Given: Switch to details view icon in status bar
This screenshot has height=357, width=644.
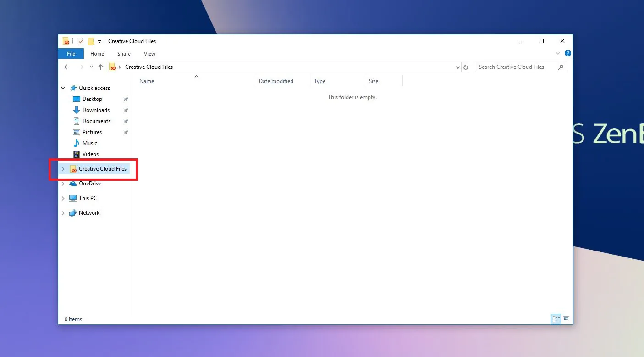Looking at the screenshot, I should coord(556,319).
